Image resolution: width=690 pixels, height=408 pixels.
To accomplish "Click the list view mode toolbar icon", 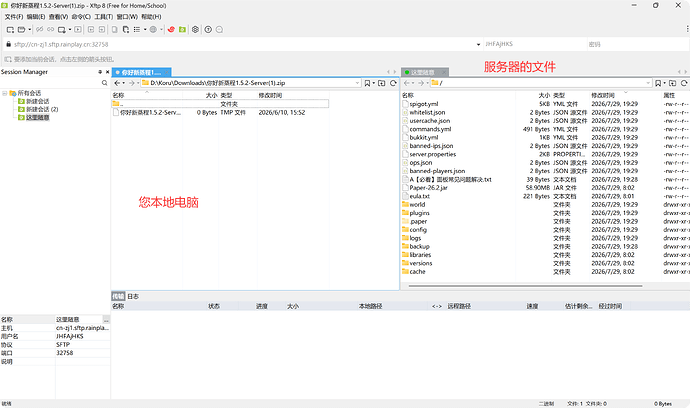I will pos(137,29).
